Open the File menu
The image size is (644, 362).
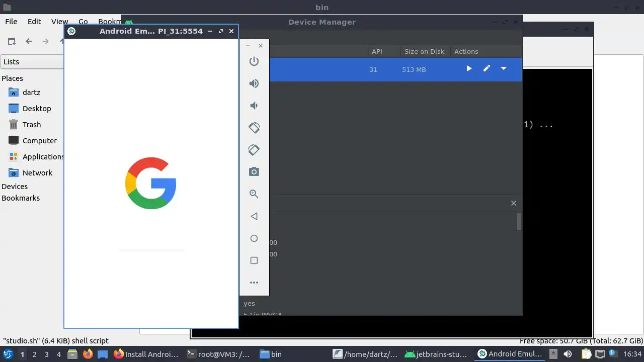click(11, 22)
